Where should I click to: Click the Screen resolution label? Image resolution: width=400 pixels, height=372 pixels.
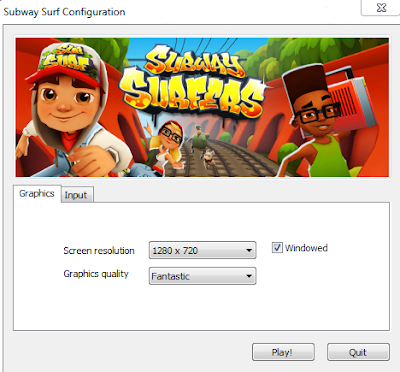point(99,251)
